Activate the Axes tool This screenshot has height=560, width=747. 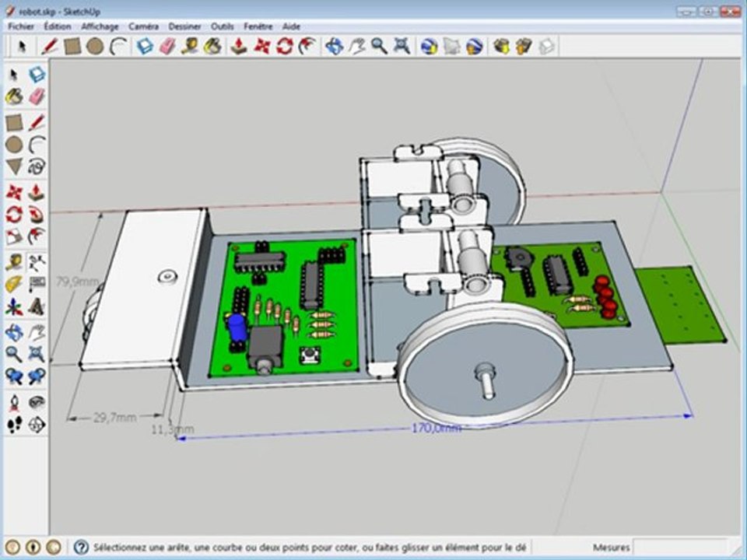point(14,306)
